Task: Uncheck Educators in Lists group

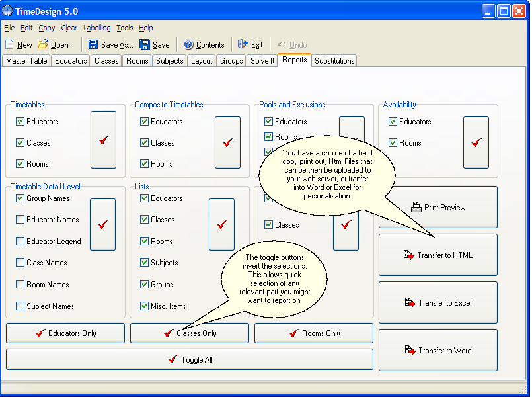Action: (144, 198)
